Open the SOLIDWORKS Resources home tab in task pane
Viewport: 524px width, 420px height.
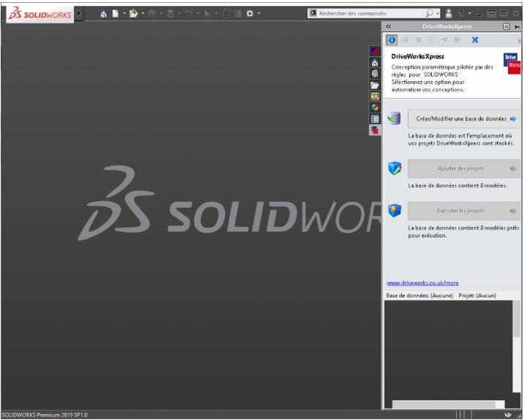pos(375,63)
